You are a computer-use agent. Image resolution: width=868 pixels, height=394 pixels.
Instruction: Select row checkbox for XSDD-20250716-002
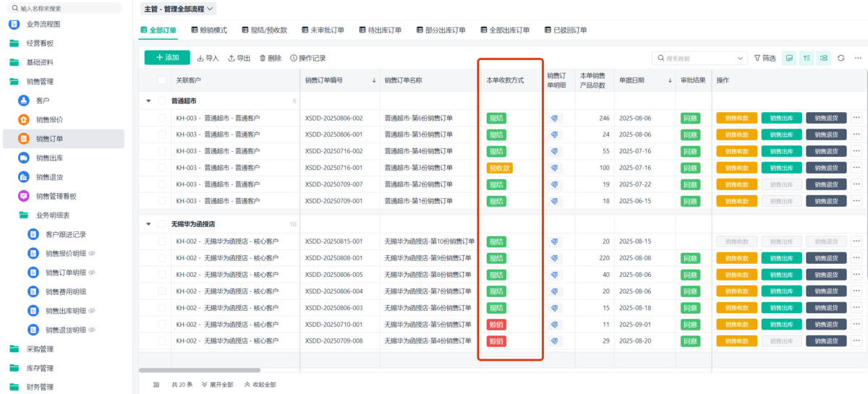162,151
